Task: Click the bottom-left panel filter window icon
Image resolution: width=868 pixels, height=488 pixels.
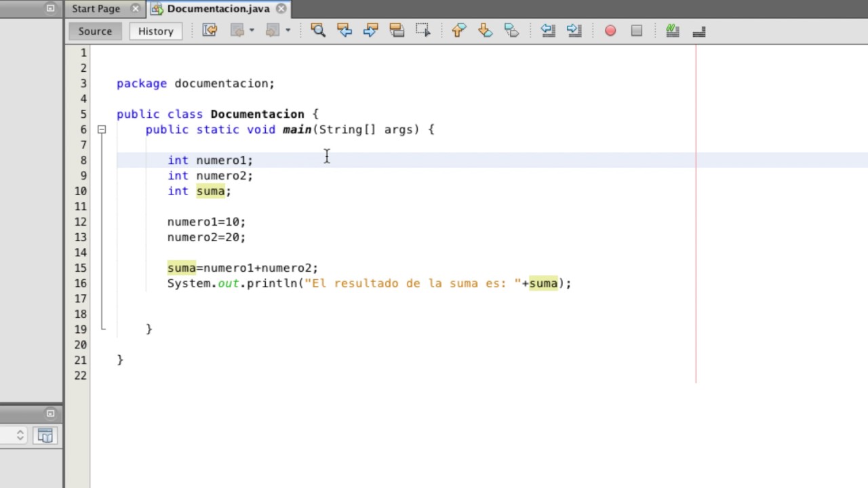Action: 45,436
